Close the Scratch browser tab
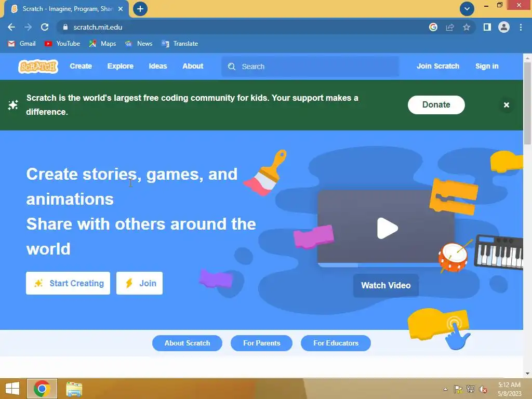The image size is (532, 399). [121, 9]
